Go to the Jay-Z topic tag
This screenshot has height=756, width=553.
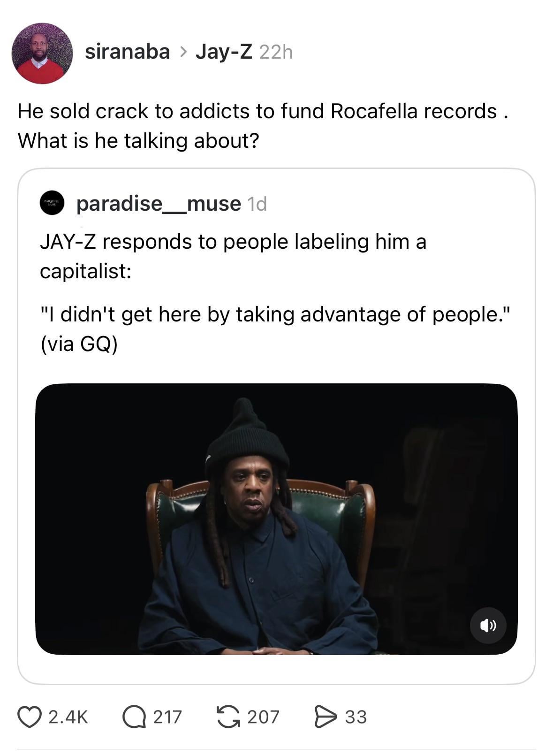224,52
